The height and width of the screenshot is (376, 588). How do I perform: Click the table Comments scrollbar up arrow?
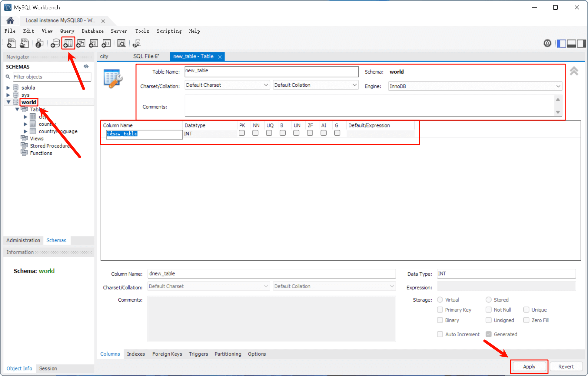click(558, 100)
